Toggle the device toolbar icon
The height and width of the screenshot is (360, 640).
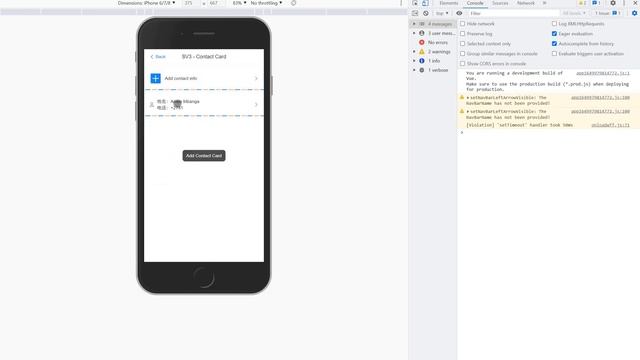point(425,3)
